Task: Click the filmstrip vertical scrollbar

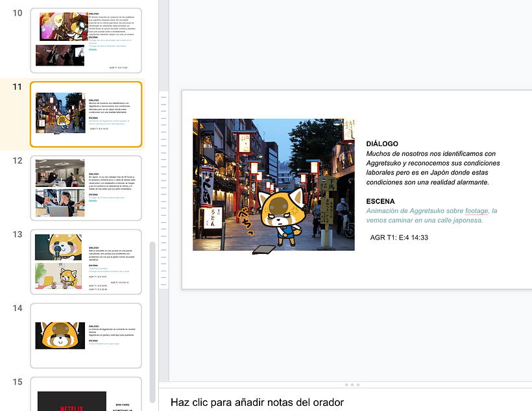Action: click(152, 312)
